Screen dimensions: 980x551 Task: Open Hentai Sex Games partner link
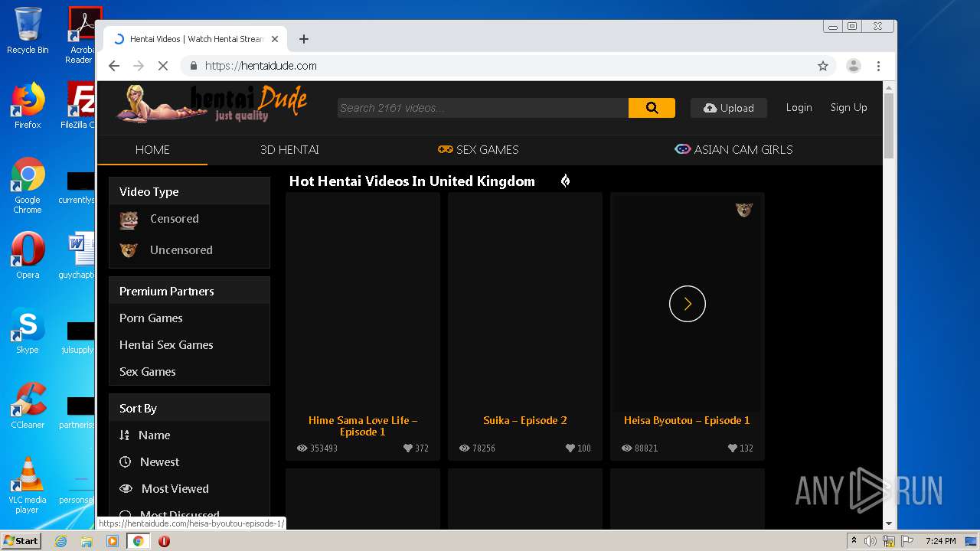pos(166,345)
